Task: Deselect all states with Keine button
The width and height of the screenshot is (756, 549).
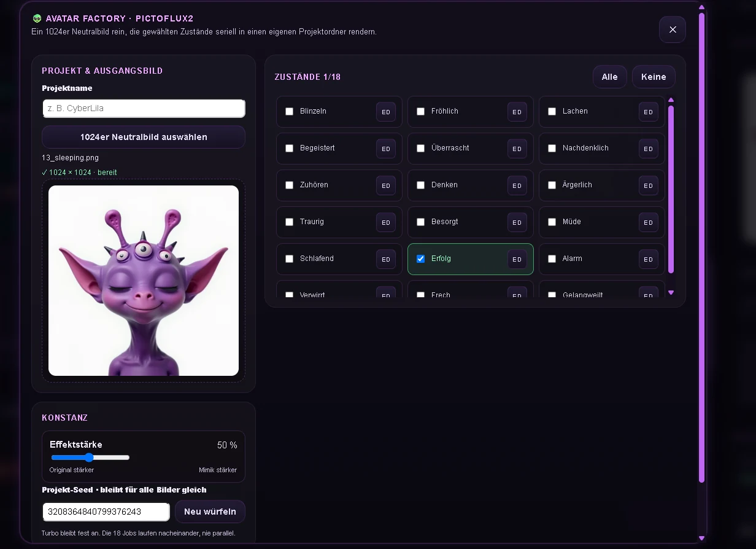Action: [x=654, y=77]
